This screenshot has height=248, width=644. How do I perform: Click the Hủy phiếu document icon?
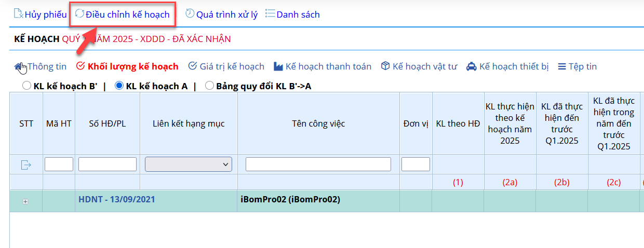point(19,14)
